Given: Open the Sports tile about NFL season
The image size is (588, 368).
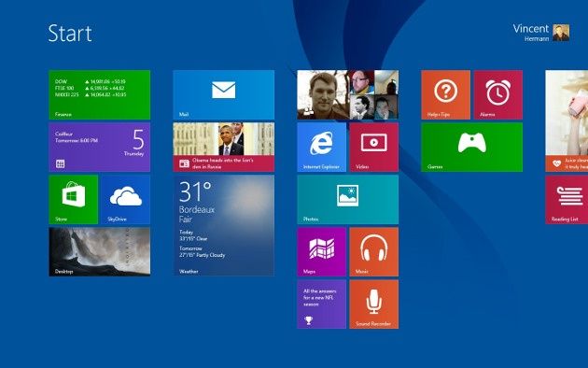Looking at the screenshot, I should coord(321,304).
